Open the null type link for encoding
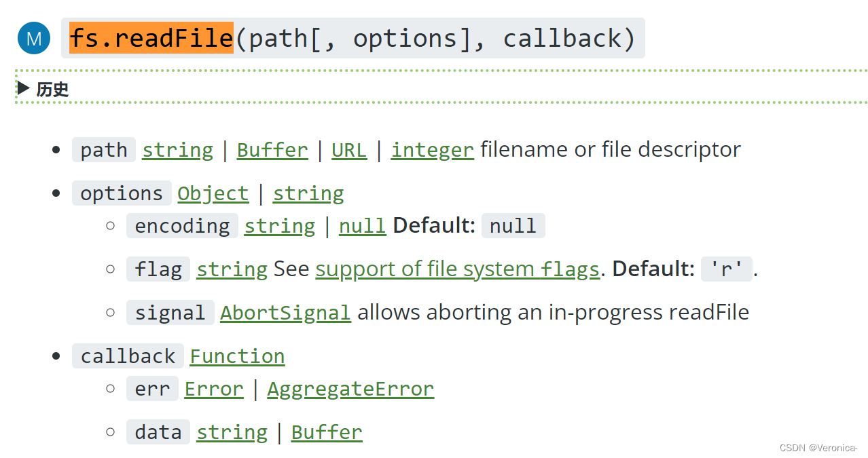868x458 pixels. tap(363, 225)
